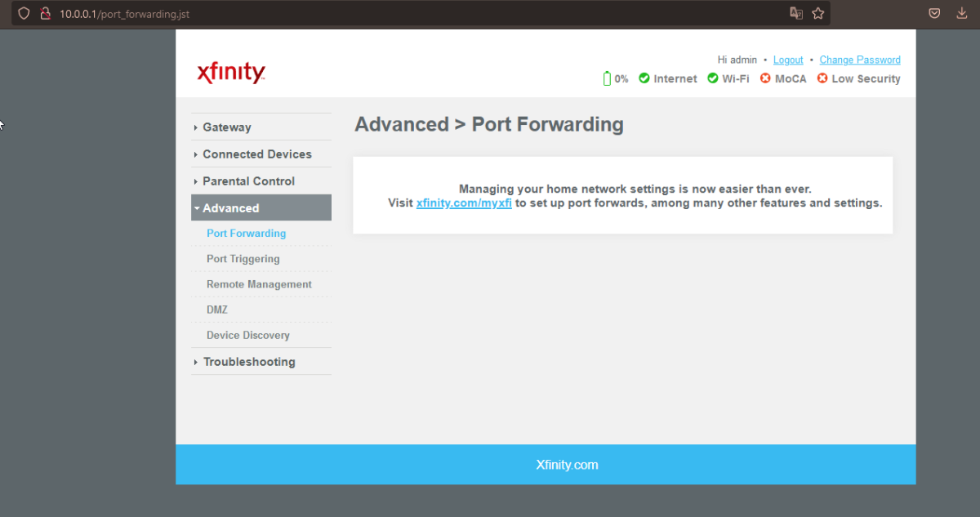Viewport: 980px width, 517px height.
Task: Expand the Parental Control section
Action: [261, 181]
